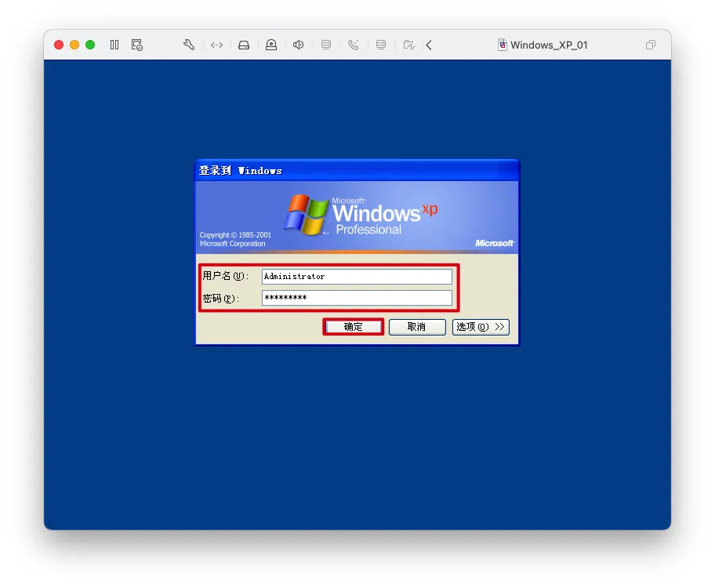Click the hard disk device icon

point(244,45)
